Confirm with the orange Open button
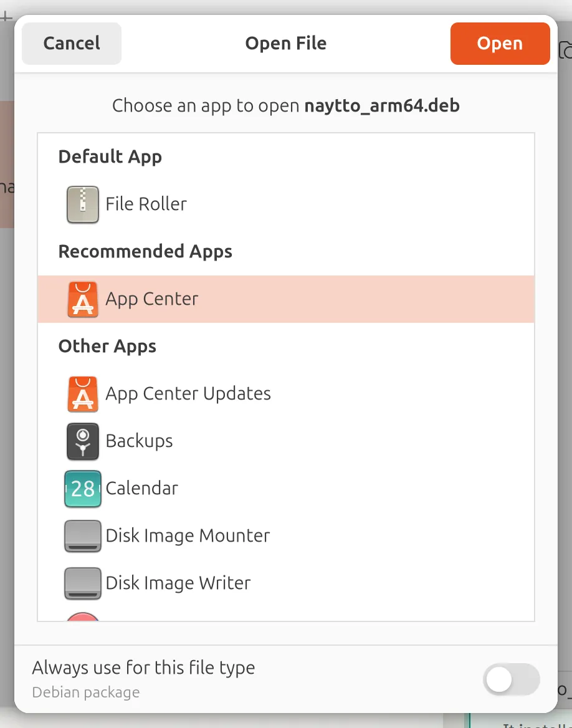This screenshot has width=572, height=728. 500,43
